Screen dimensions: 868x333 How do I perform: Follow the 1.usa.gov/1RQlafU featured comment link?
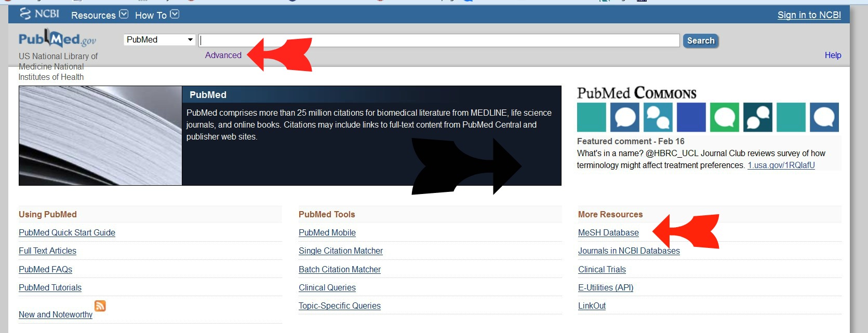(781, 165)
